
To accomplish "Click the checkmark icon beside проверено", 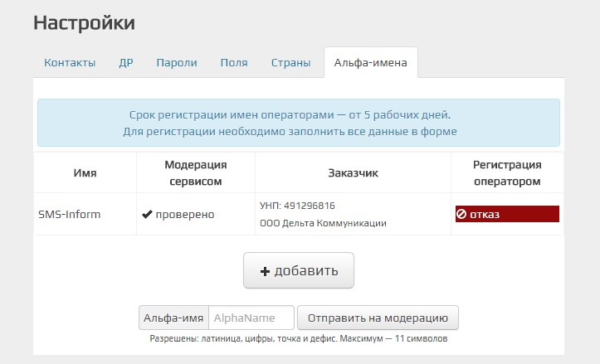I will pos(147,215).
